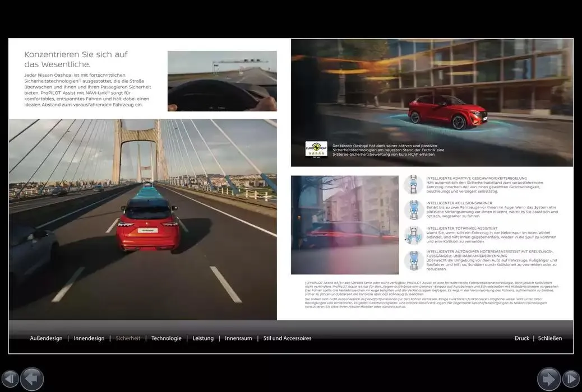Jump to the last brochure page
582x392 pixels.
(571, 379)
